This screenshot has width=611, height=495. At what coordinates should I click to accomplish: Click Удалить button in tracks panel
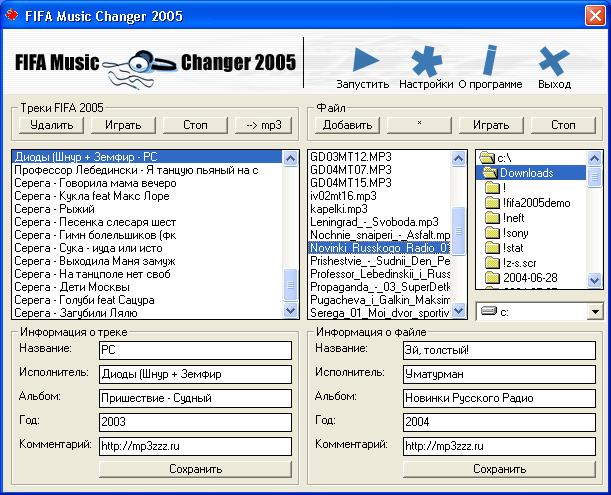pos(51,125)
